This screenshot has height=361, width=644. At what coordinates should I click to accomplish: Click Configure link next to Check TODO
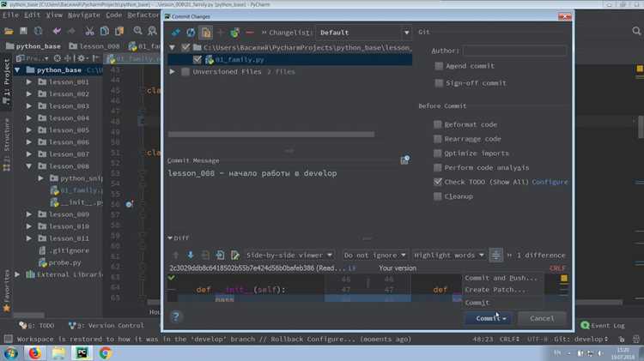click(x=550, y=182)
